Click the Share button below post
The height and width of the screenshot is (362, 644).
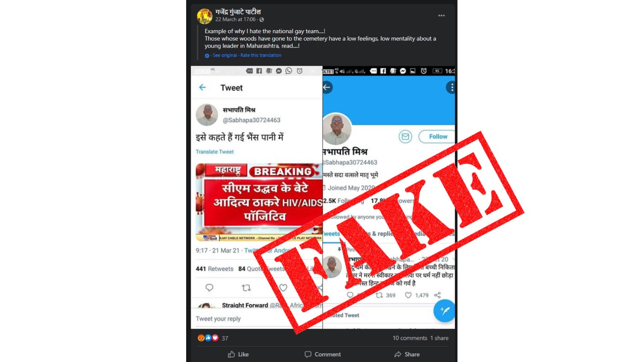407,354
